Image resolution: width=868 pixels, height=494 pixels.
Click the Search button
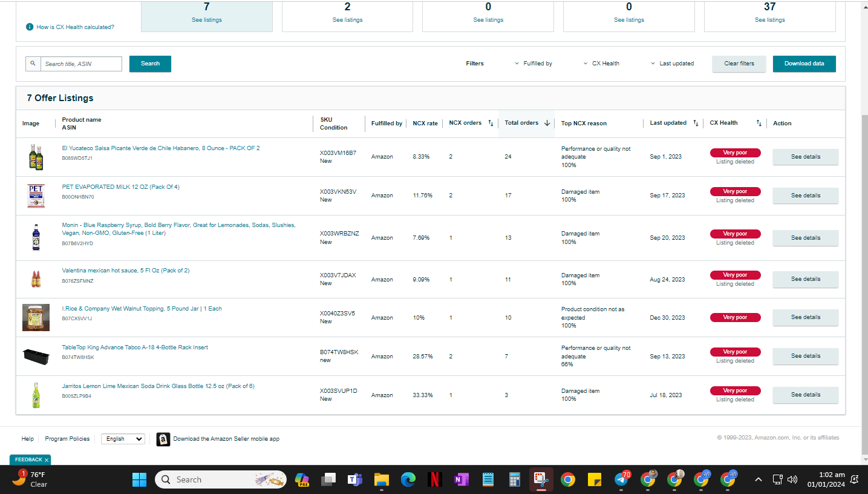150,64
